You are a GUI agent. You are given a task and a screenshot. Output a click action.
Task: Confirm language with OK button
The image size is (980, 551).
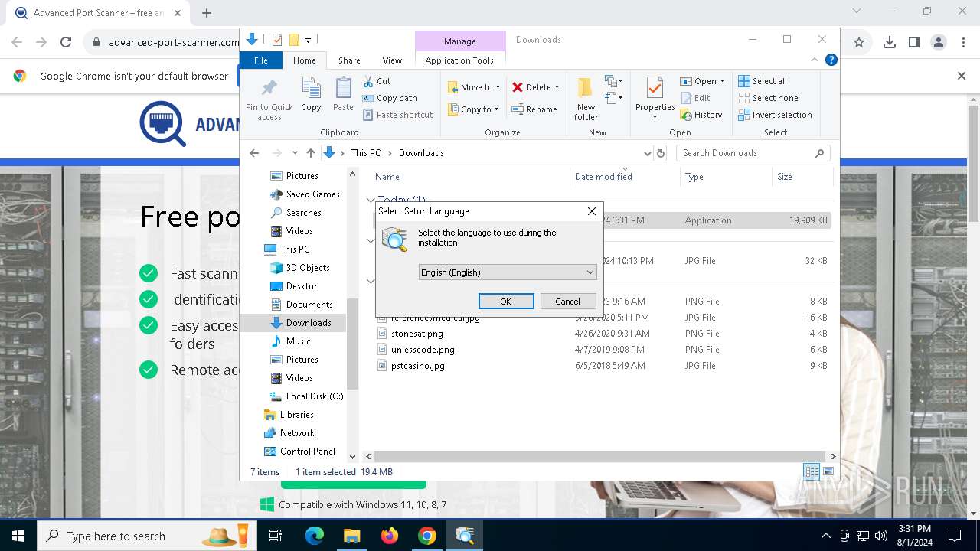506,302
